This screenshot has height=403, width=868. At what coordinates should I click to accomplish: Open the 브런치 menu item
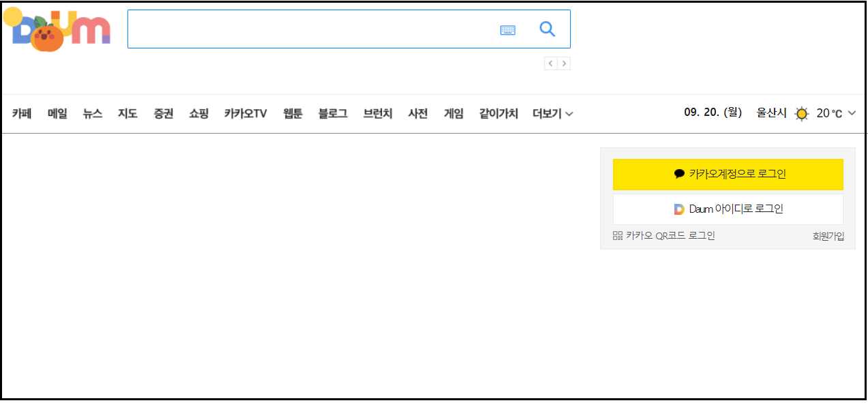click(x=378, y=114)
